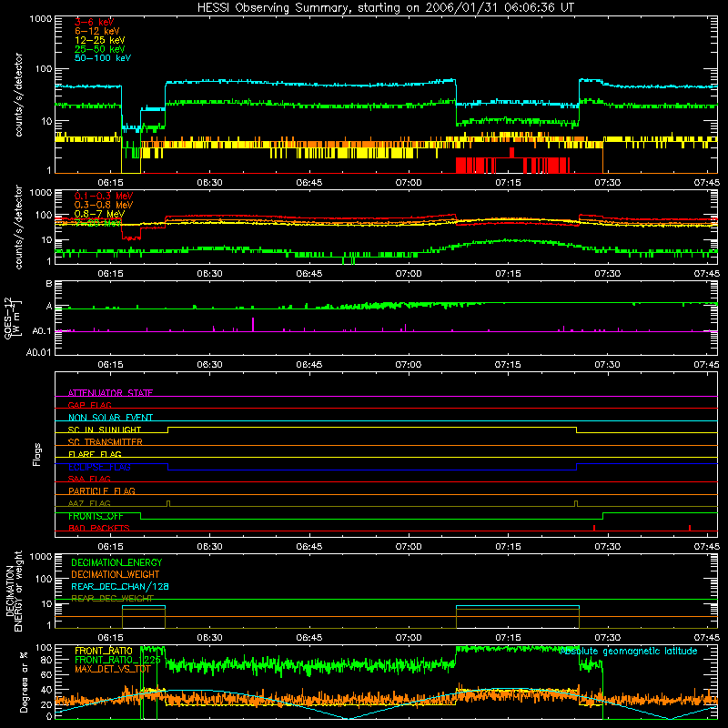Click the cyan rear decimation step near 07:15
The height and width of the screenshot is (728, 728).
coord(518,606)
